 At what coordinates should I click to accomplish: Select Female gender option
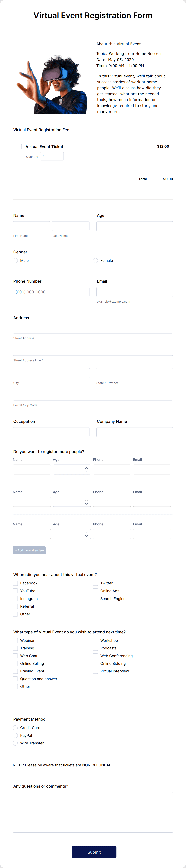tap(96, 260)
